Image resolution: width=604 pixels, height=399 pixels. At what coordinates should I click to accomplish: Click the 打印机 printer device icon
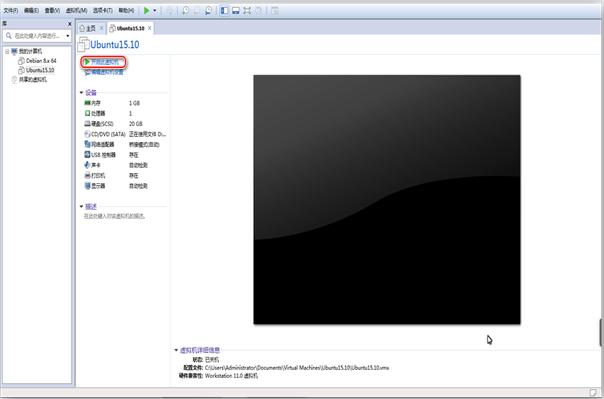point(87,175)
